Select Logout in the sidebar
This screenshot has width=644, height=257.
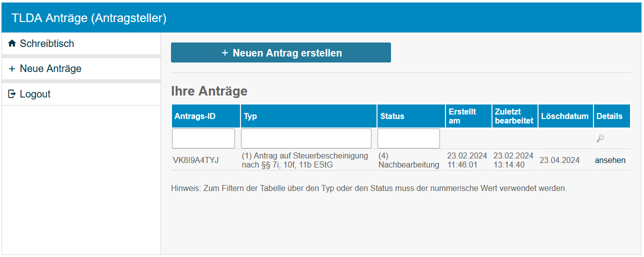(35, 94)
